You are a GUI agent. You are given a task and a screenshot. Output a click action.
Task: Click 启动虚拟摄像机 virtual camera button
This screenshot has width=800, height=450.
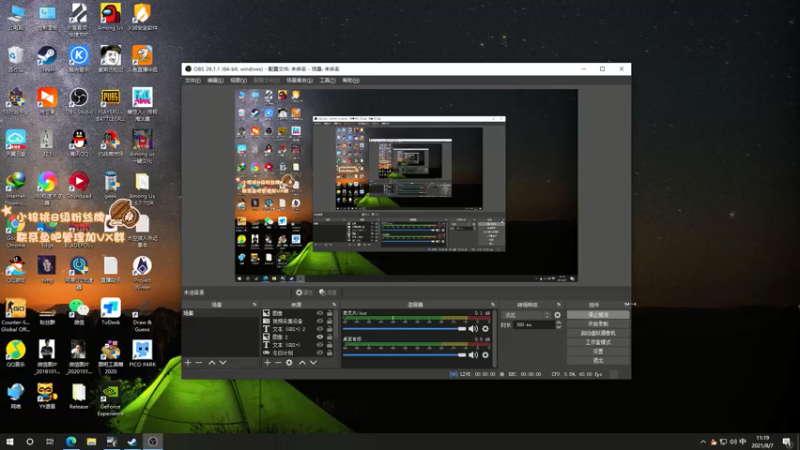598,333
